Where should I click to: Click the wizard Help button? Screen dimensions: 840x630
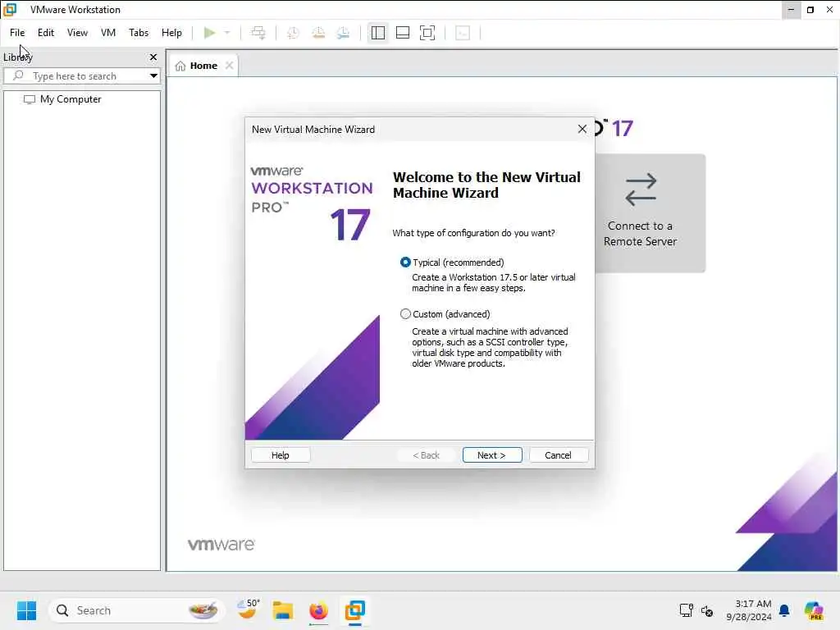[x=281, y=454]
